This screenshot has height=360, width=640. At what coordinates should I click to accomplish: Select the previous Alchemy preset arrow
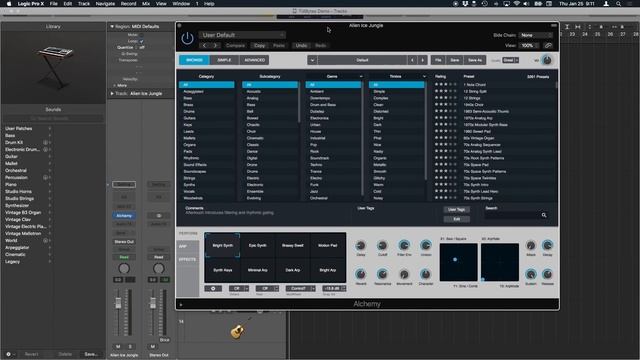[412, 60]
